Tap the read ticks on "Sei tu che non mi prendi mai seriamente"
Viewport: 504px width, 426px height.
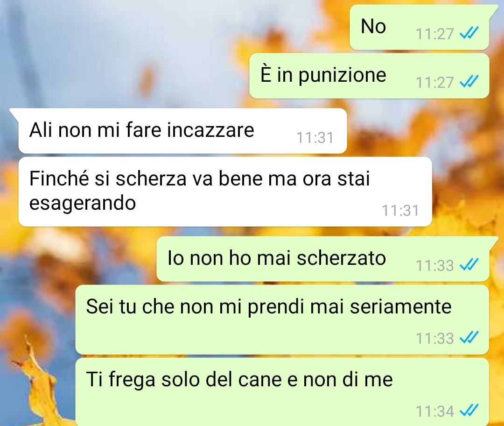[469, 337]
